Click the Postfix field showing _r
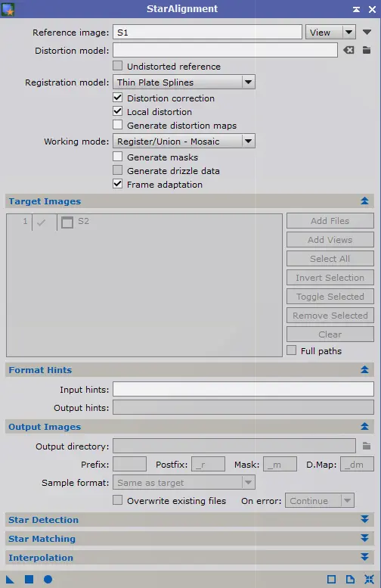Viewport: 381px width, 588px height. 209,464
